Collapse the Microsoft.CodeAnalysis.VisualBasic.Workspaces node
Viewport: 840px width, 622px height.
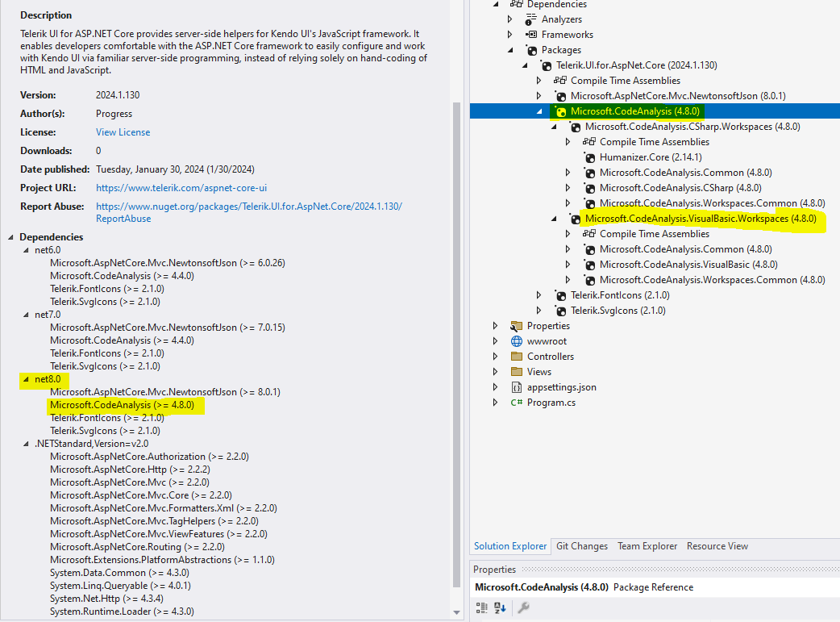click(554, 219)
